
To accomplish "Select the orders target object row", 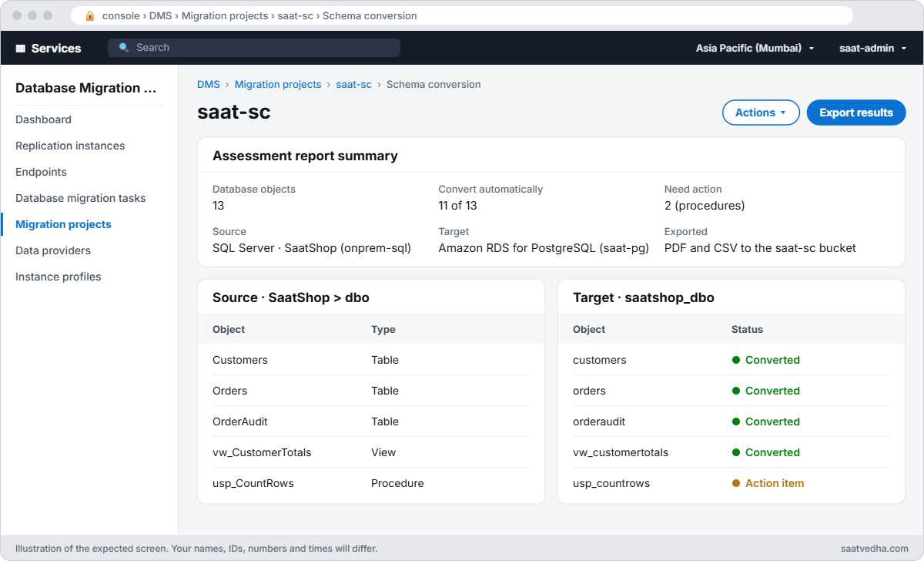I will (731, 391).
